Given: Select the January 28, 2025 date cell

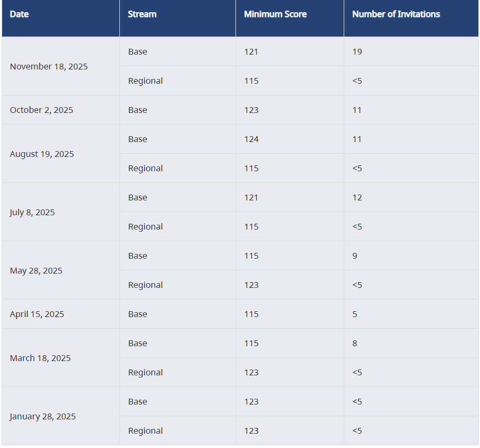Looking at the screenshot, I should tap(42, 417).
